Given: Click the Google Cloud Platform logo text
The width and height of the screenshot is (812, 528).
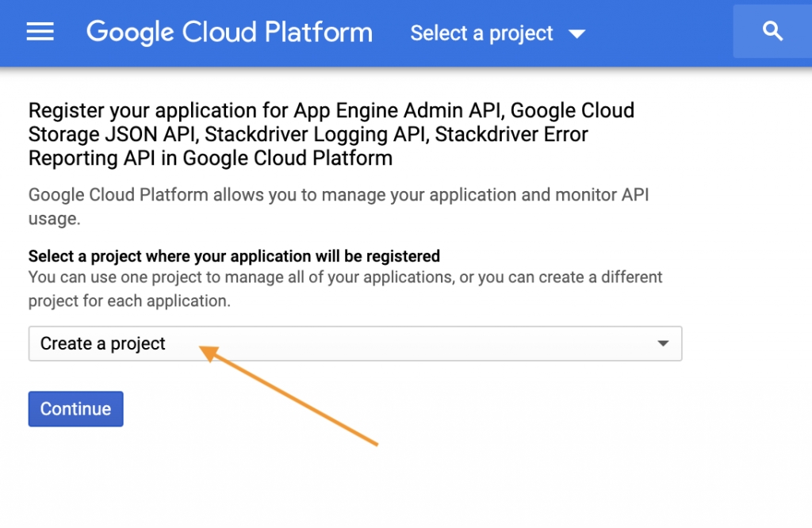Looking at the screenshot, I should click(x=229, y=32).
